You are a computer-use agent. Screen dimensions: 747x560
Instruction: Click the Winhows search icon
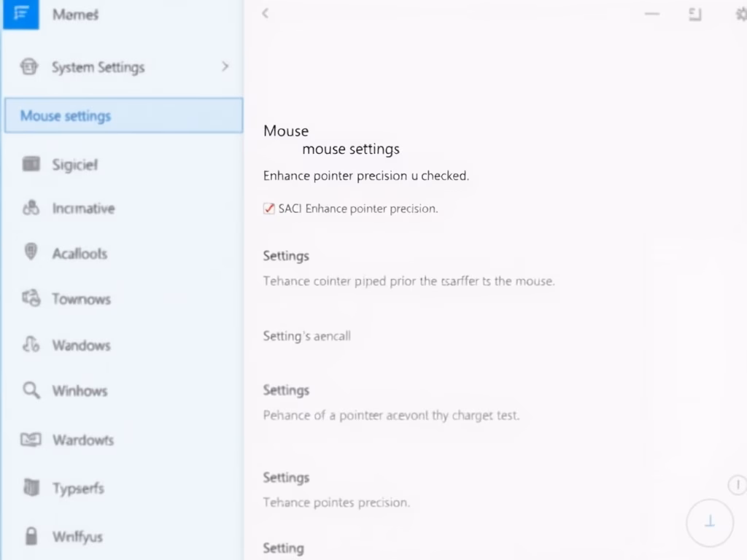tap(31, 390)
